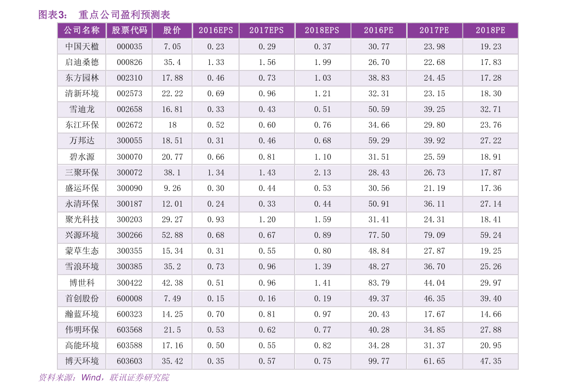Select company name 中国天楹

(x=82, y=46)
